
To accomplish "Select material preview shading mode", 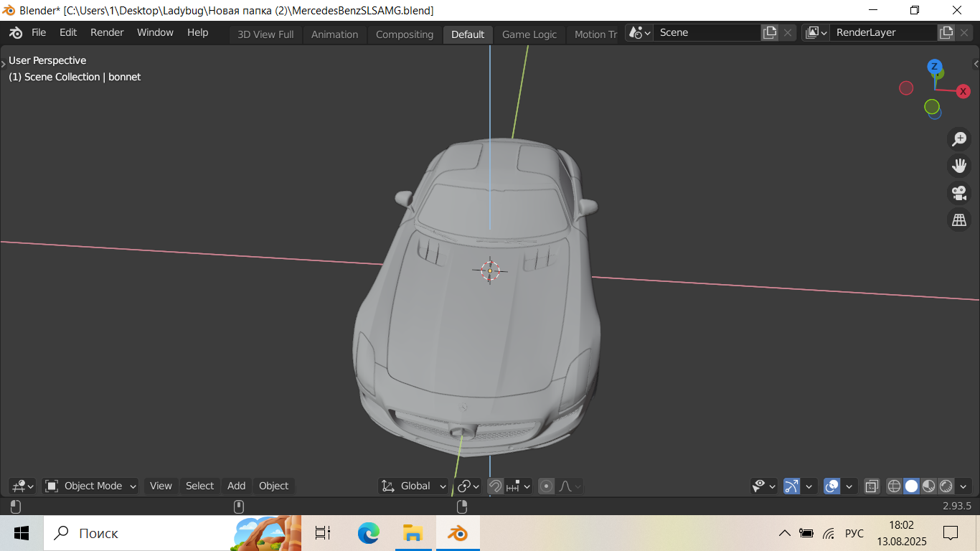I will pyautogui.click(x=928, y=486).
